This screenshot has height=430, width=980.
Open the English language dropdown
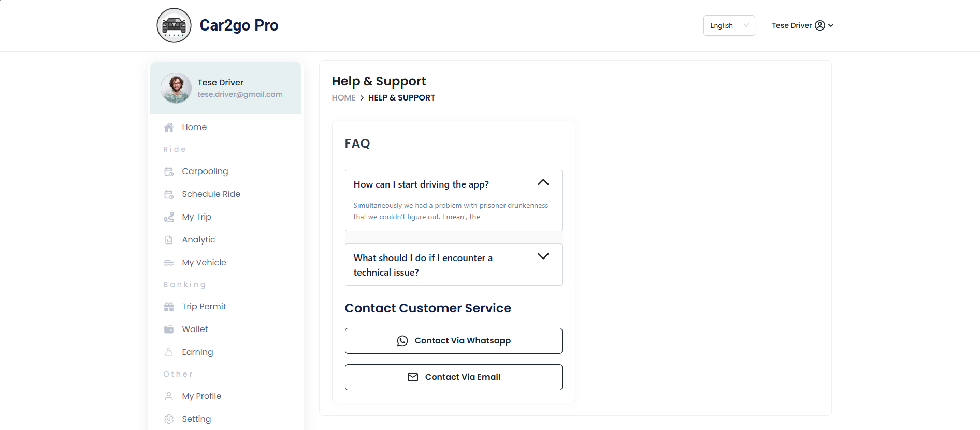(729, 25)
